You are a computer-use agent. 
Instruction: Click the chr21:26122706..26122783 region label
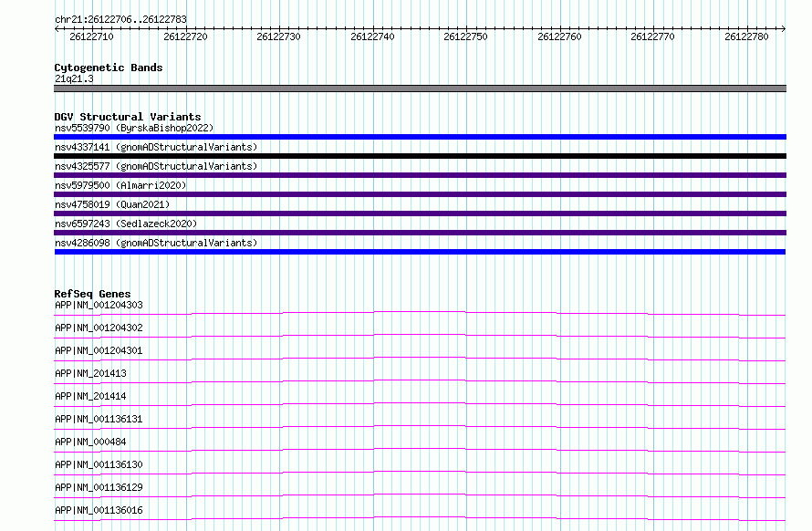120,19
